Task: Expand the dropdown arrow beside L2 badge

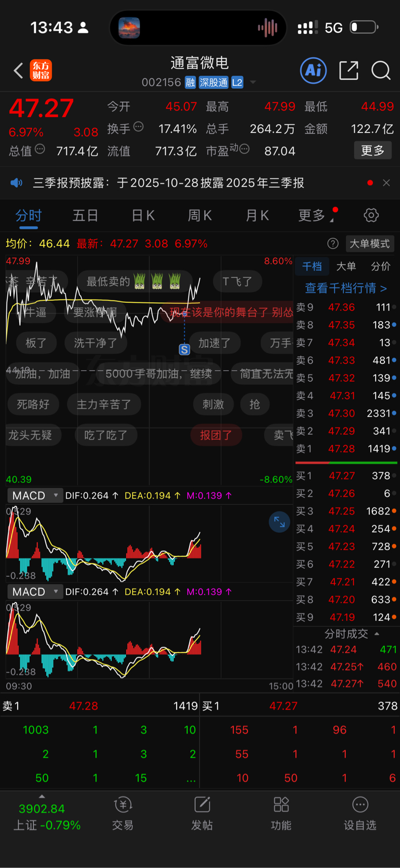Action: 253,82
